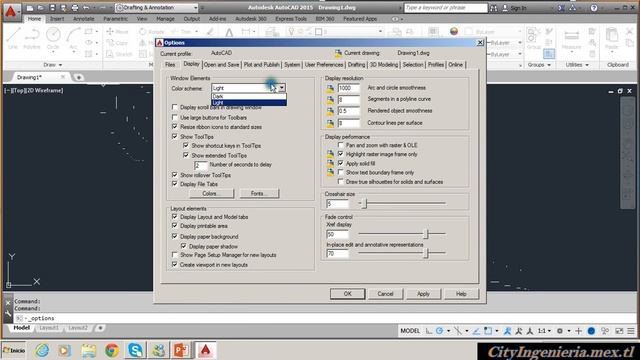Viewport: 640px width, 360px height.
Task: Click the Arc and circle smoothness field
Action: coord(349,88)
